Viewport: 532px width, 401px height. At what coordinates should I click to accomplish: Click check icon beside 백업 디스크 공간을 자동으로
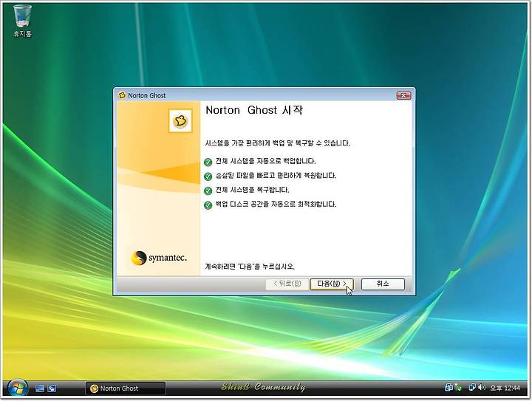[x=208, y=205]
